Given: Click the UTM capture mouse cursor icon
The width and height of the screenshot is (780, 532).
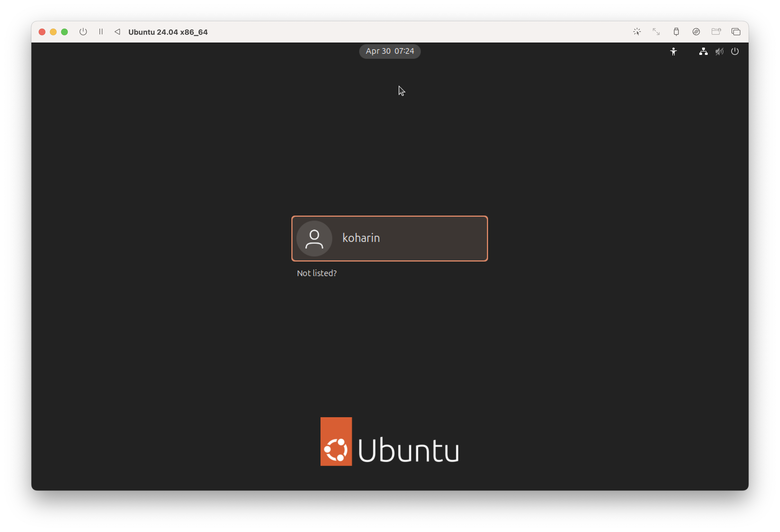Looking at the screenshot, I should pyautogui.click(x=637, y=32).
